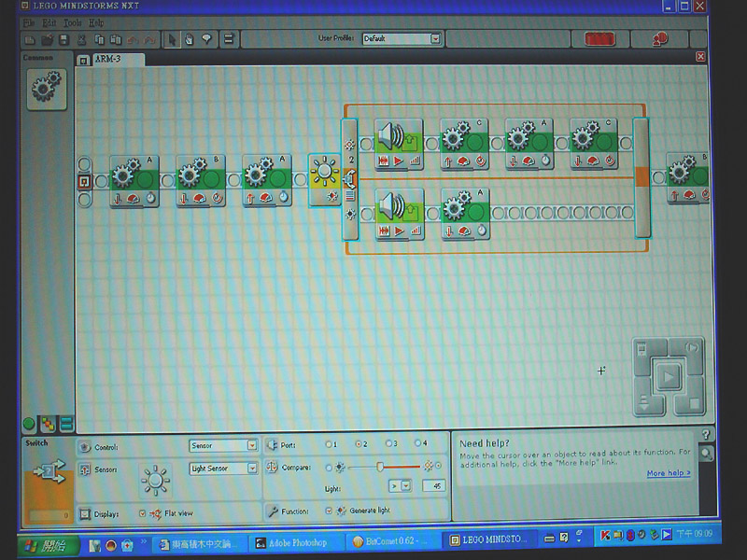Open the greater-than comparison operator dropdown
Image resolution: width=747 pixels, height=560 pixels.
[x=400, y=486]
